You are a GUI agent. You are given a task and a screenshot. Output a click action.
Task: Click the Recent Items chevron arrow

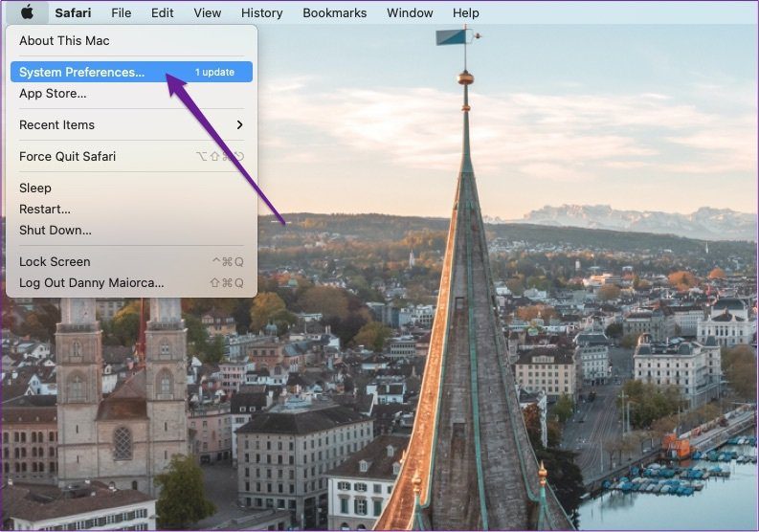239,125
